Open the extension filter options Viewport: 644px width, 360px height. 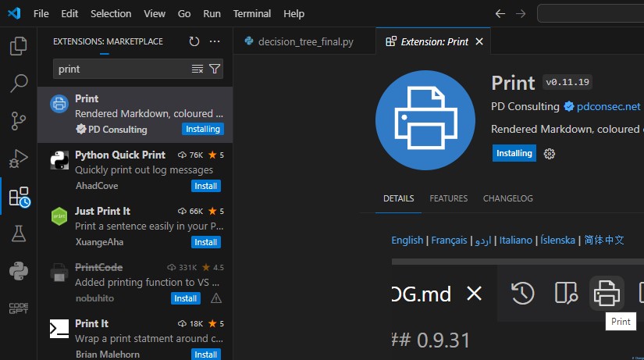[x=215, y=69]
